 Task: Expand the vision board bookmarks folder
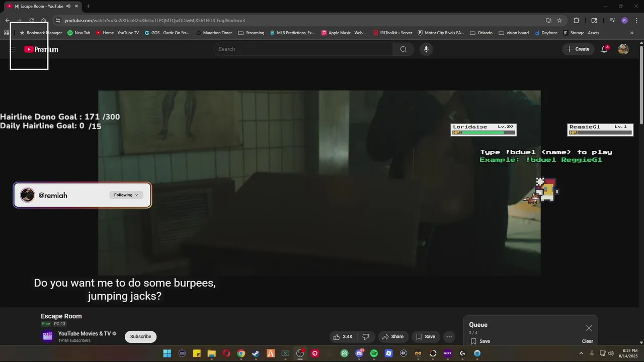pyautogui.click(x=514, y=33)
